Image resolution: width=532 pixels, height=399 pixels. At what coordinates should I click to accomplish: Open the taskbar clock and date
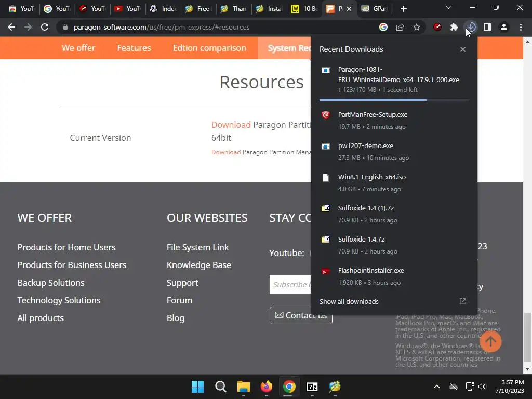510,387
